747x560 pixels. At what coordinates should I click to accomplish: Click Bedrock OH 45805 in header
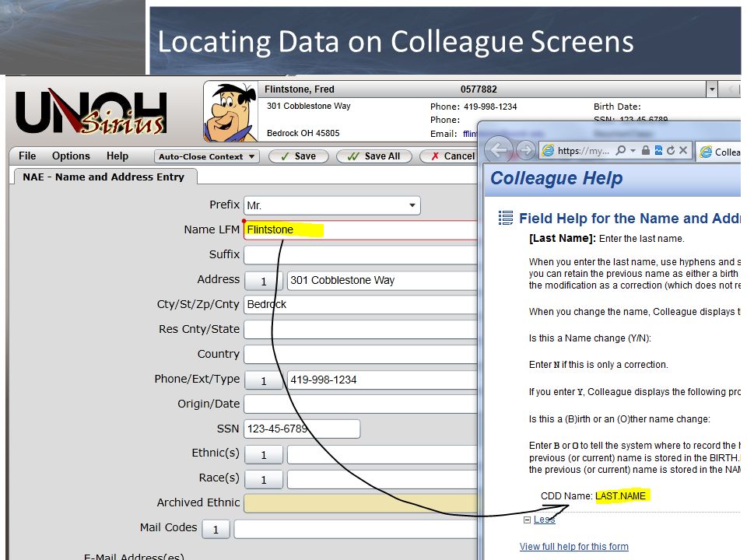[x=303, y=133]
